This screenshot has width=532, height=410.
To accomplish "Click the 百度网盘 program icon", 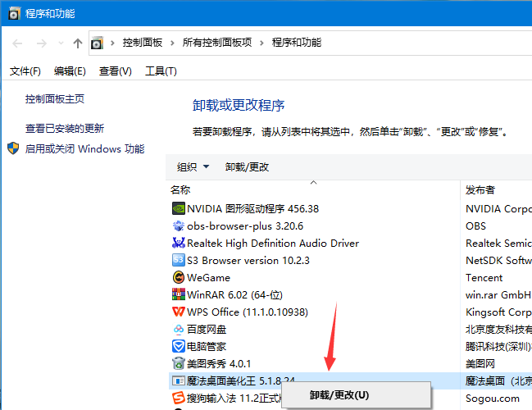I will coord(179,329).
